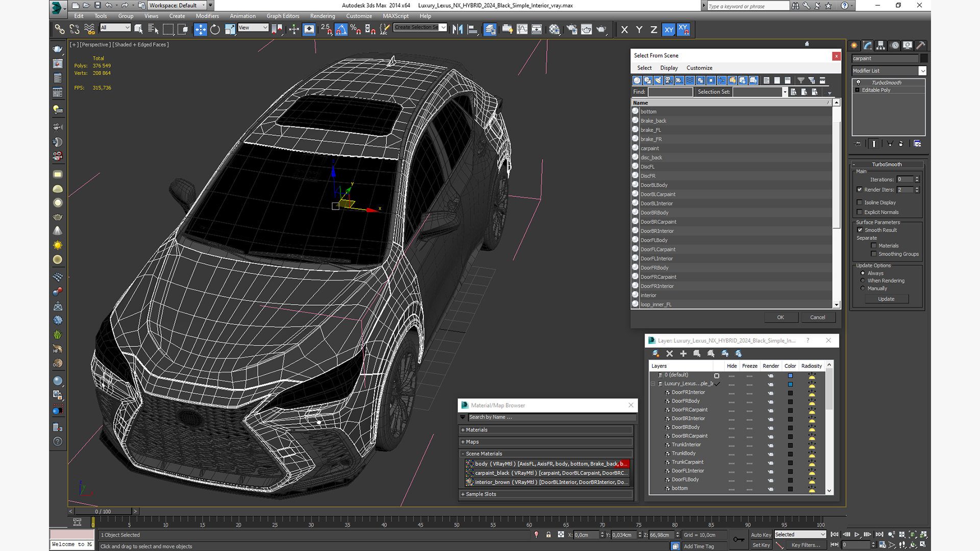Toggle Display Cameras filter in Select From Scene
The width and height of the screenshot is (980, 551).
[669, 80]
